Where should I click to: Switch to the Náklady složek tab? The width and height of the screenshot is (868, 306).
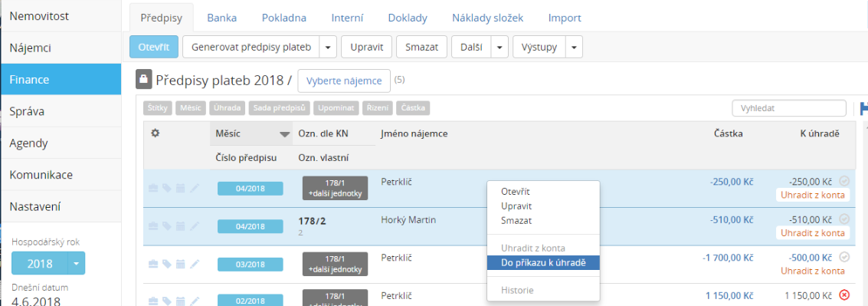coord(487,18)
